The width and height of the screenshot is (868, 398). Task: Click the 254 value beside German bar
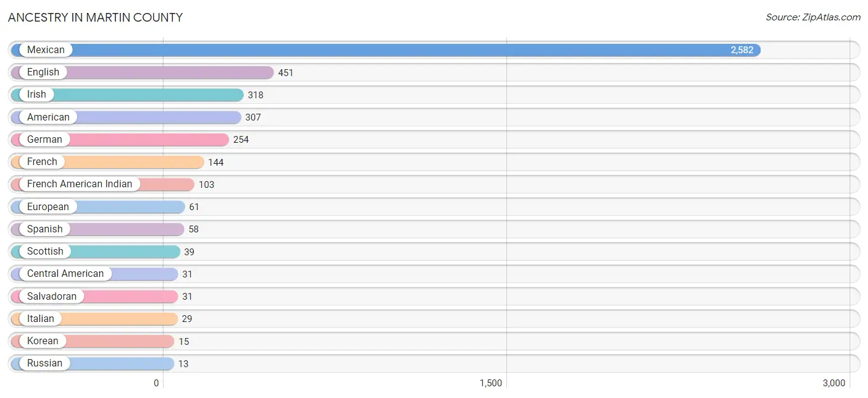point(241,140)
